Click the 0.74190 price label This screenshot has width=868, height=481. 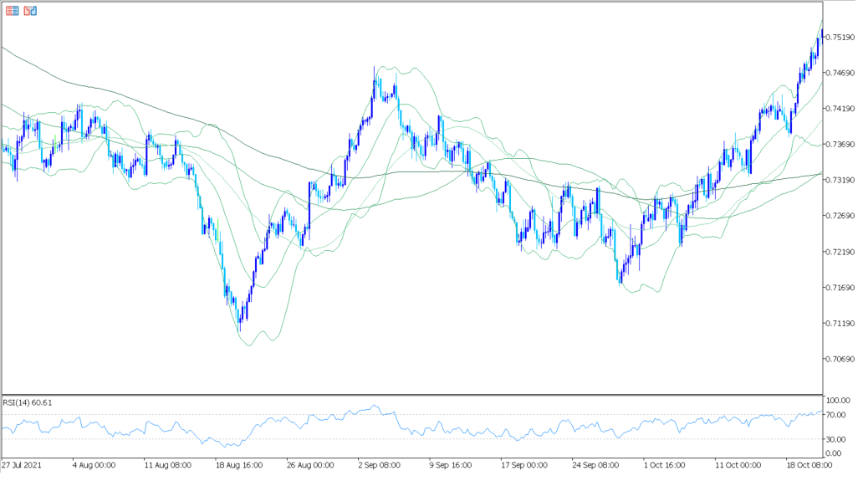pos(840,109)
